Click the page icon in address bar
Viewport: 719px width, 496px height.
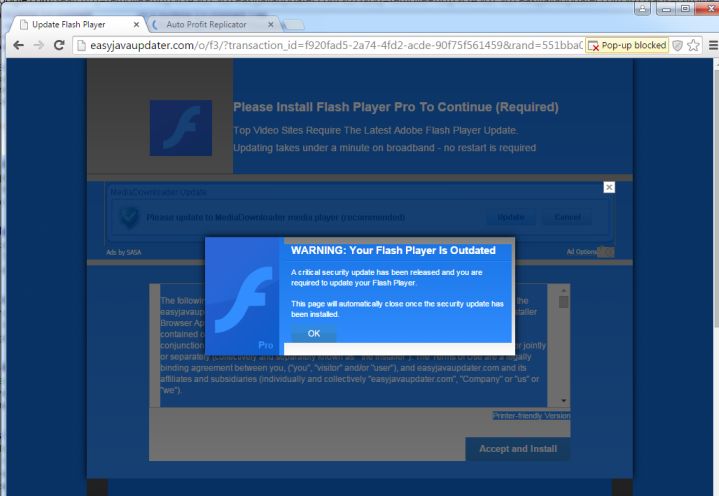[81, 45]
